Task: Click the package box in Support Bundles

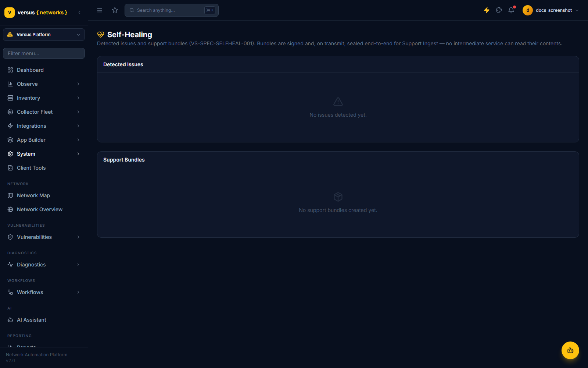Action: [338, 197]
